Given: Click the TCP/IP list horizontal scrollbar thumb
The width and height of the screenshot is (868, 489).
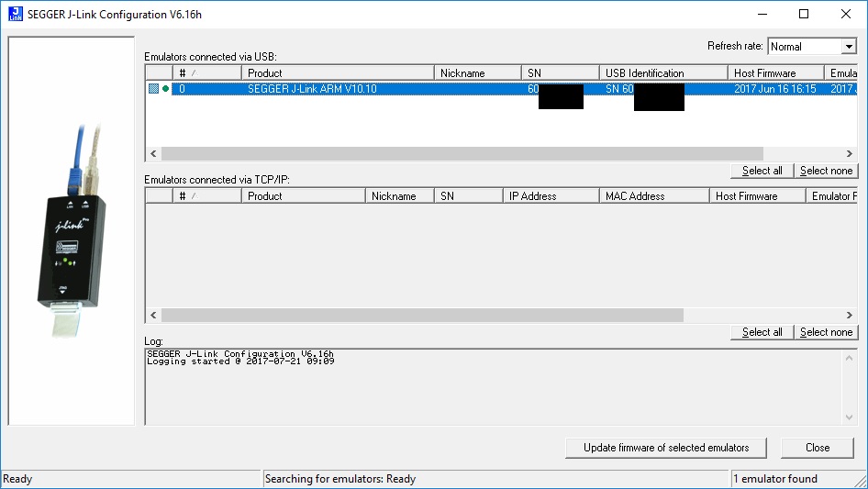Looking at the screenshot, I should (x=422, y=315).
